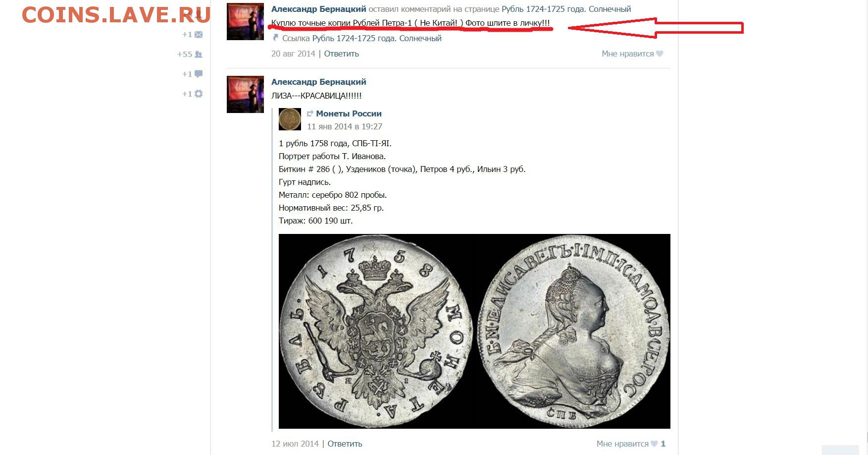Open Монеты России group coin avatar
The width and height of the screenshot is (868, 455).
(x=290, y=119)
